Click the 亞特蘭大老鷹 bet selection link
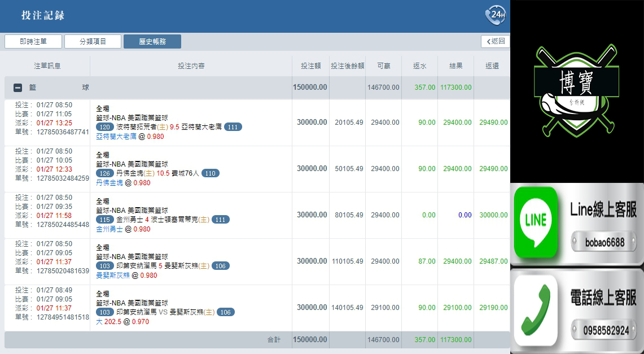The width and height of the screenshot is (644, 354). 116,137
